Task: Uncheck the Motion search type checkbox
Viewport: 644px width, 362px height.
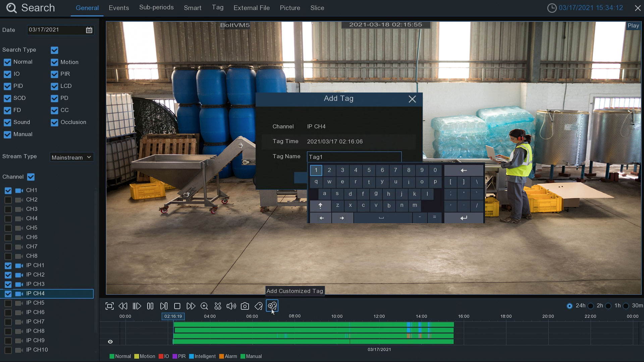Action: tap(54, 62)
